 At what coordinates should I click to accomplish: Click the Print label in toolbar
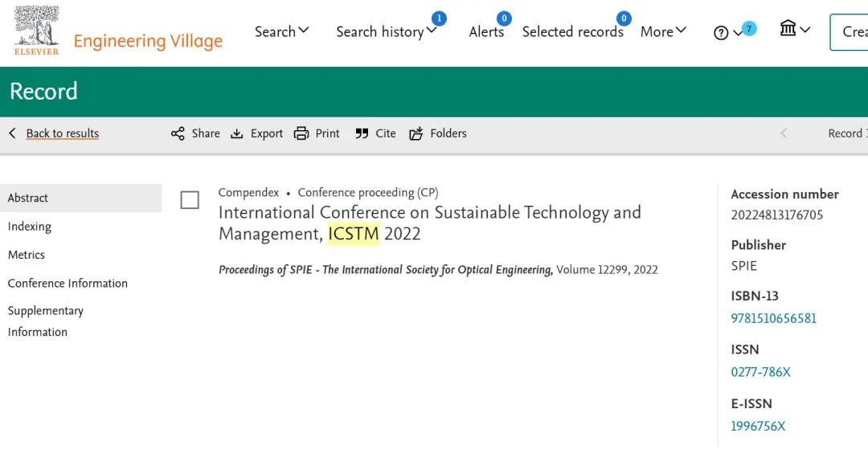tap(327, 133)
